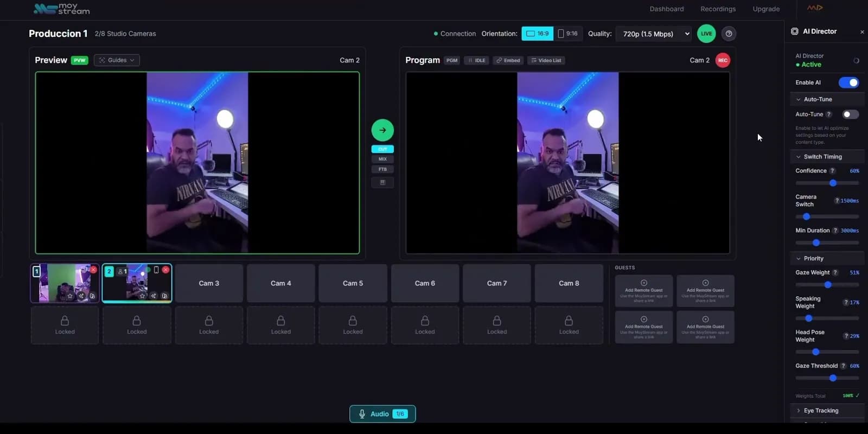Viewport: 868px width, 434px height.
Task: Open the Guides dropdown
Action: [117, 60]
